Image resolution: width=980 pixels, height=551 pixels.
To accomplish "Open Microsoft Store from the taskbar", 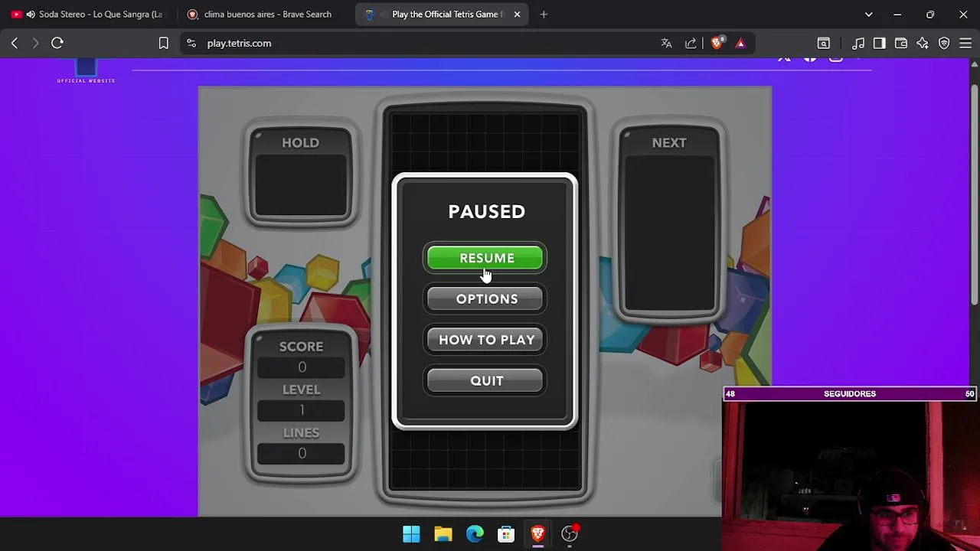I will point(506,533).
